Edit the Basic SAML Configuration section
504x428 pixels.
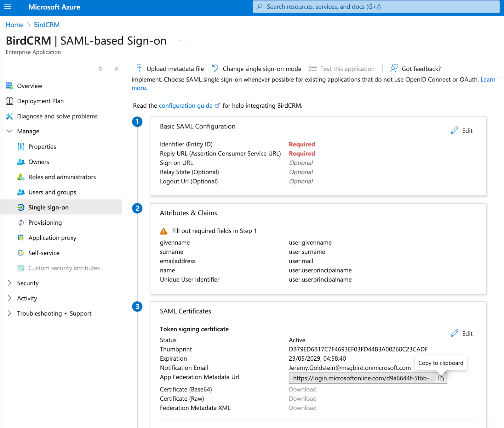[x=462, y=131]
